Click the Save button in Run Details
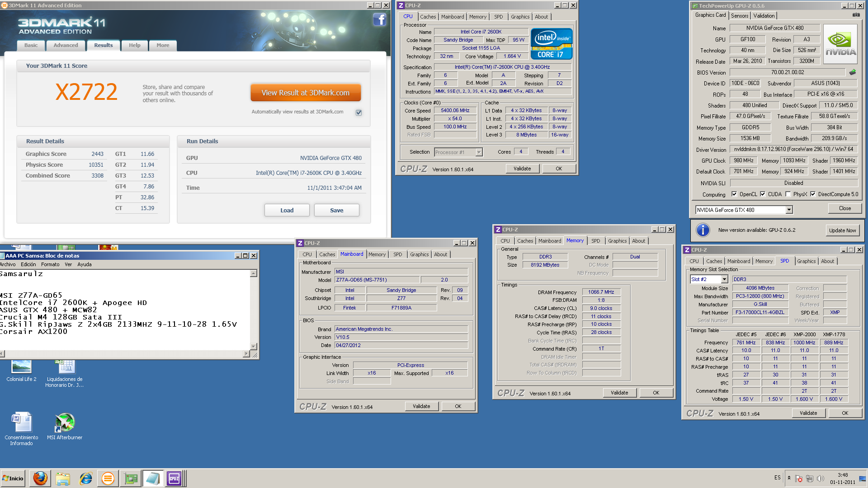The width and height of the screenshot is (868, 488). [x=336, y=210]
